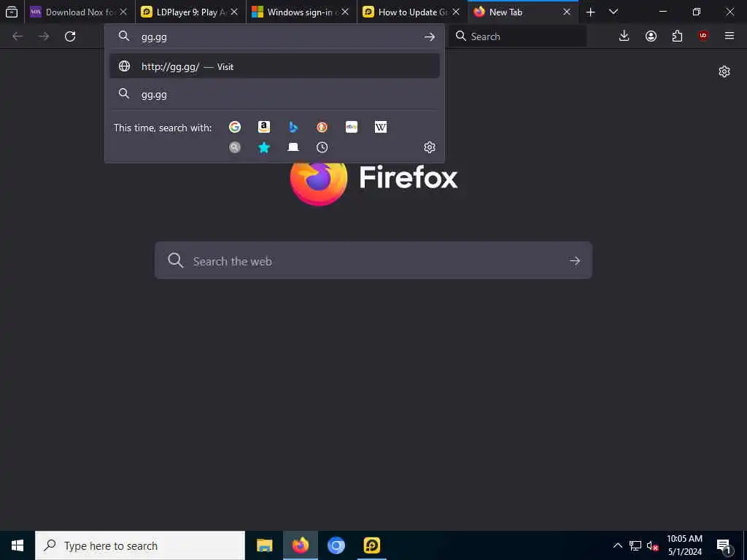Viewport: 747px width, 560px height.
Task: Open search settings gear in dropdown
Action: [430, 147]
